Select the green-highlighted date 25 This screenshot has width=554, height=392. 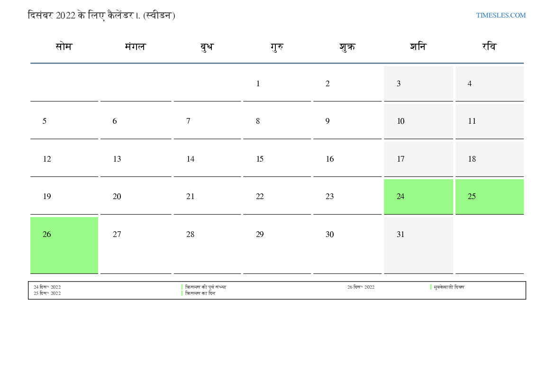click(x=472, y=197)
